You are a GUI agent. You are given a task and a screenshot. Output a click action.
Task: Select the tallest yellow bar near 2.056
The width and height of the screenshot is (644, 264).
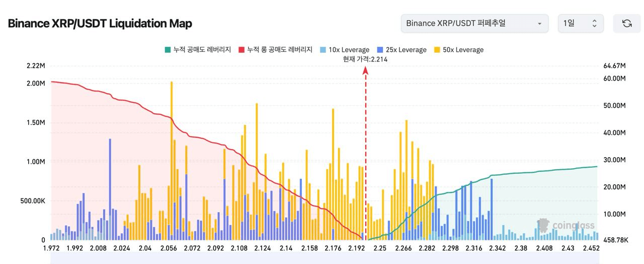(x=172, y=151)
